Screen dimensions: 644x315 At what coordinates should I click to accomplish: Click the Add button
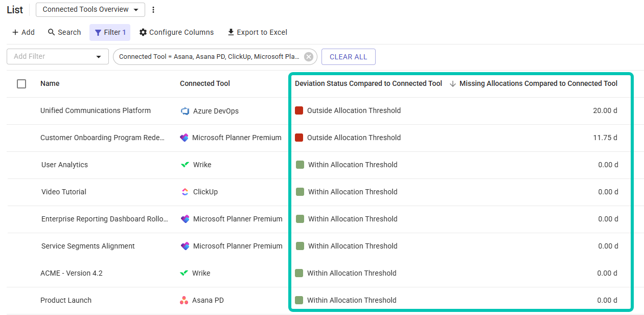(23, 32)
